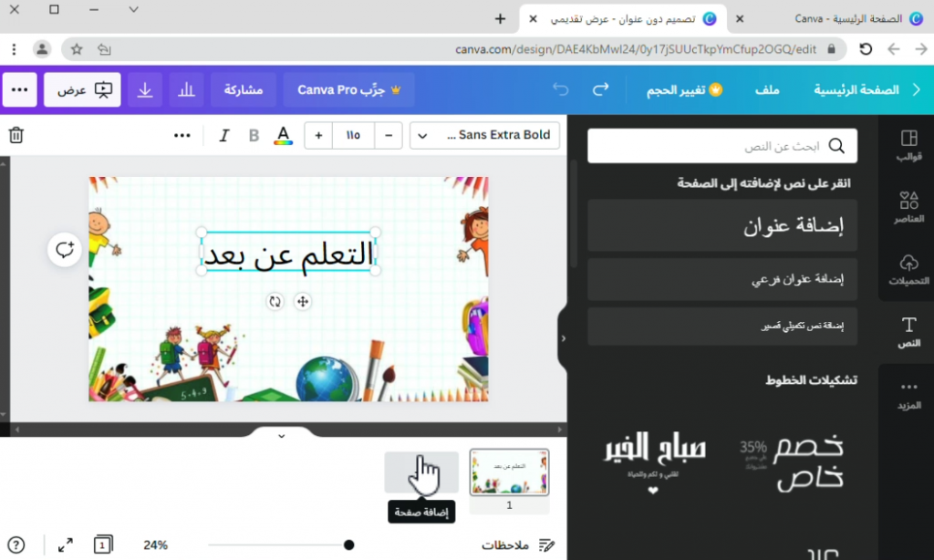The height and width of the screenshot is (560, 934).
Task: Select page 1 thumbnail at the bottom
Action: point(508,472)
